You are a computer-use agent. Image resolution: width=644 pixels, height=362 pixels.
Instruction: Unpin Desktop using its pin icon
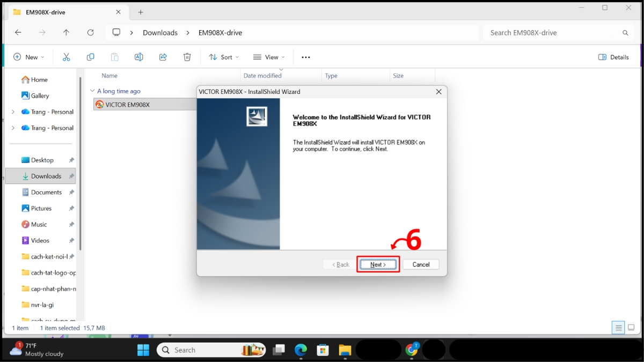point(71,160)
